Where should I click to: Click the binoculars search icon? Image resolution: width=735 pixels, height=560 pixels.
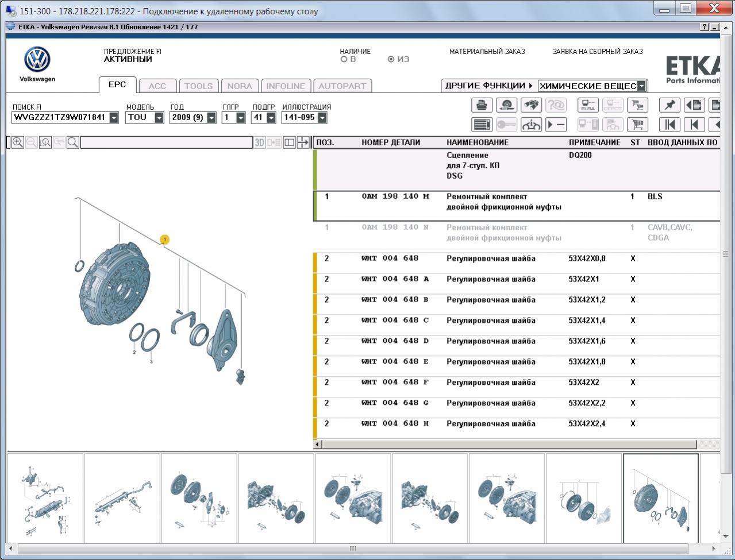531,105
